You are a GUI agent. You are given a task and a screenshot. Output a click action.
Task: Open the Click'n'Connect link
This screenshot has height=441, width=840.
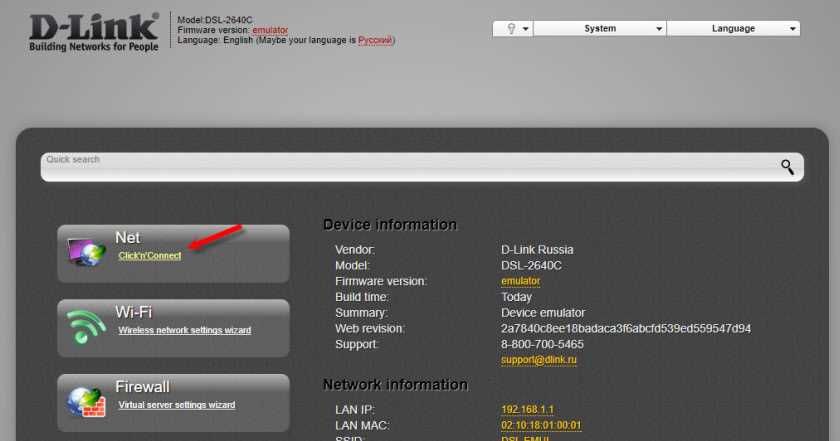(x=150, y=256)
